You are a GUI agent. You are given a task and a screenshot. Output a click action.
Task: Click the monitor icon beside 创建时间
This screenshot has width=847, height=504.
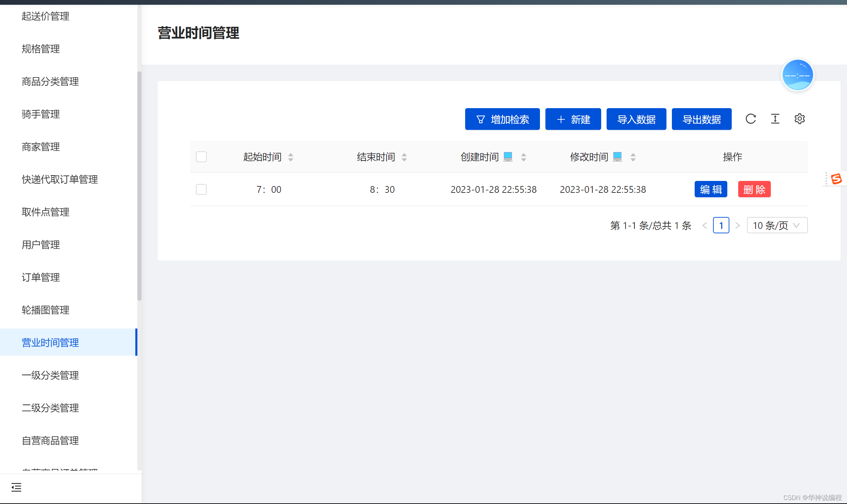(x=508, y=157)
